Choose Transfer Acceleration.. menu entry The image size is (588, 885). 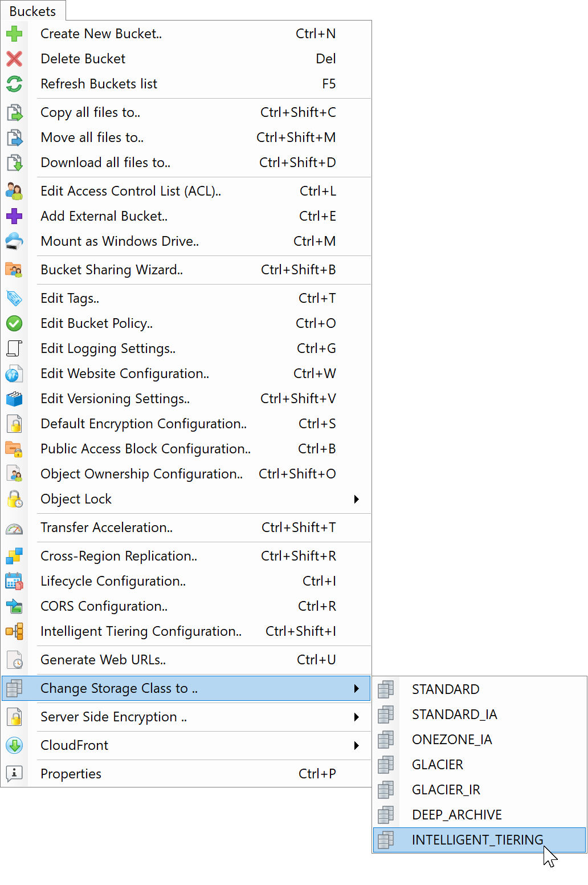pos(186,527)
